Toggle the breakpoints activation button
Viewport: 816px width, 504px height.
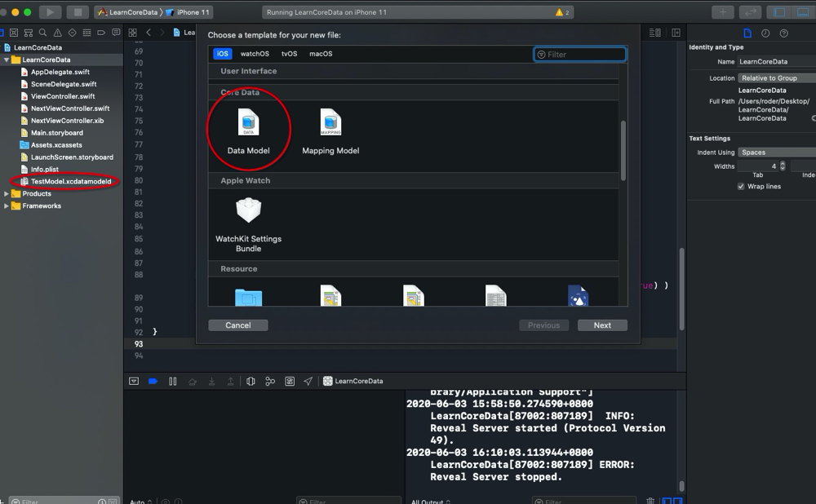click(x=153, y=381)
